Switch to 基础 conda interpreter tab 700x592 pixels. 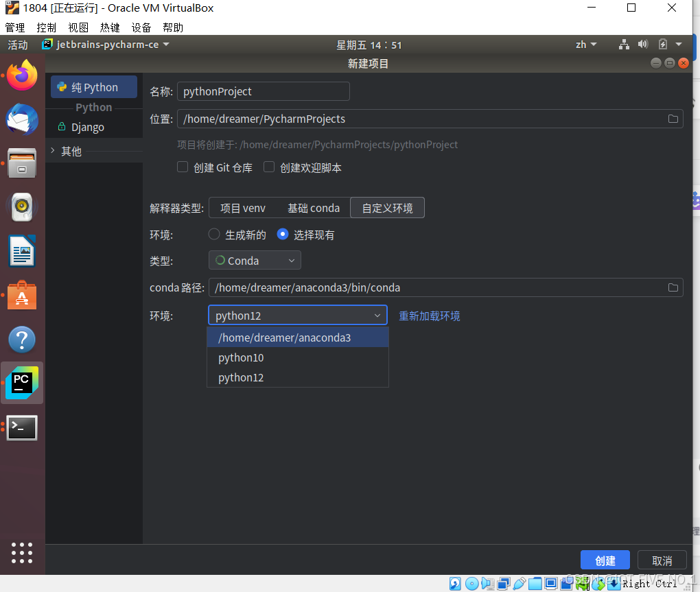(314, 208)
